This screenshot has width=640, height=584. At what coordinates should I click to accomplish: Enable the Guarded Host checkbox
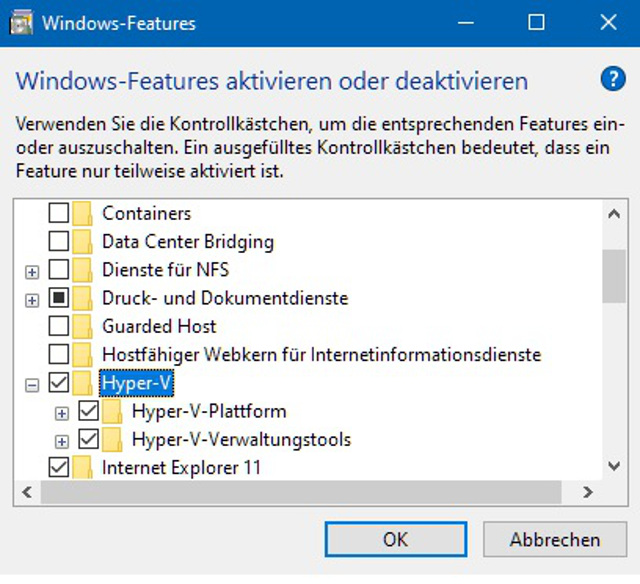click(x=59, y=326)
